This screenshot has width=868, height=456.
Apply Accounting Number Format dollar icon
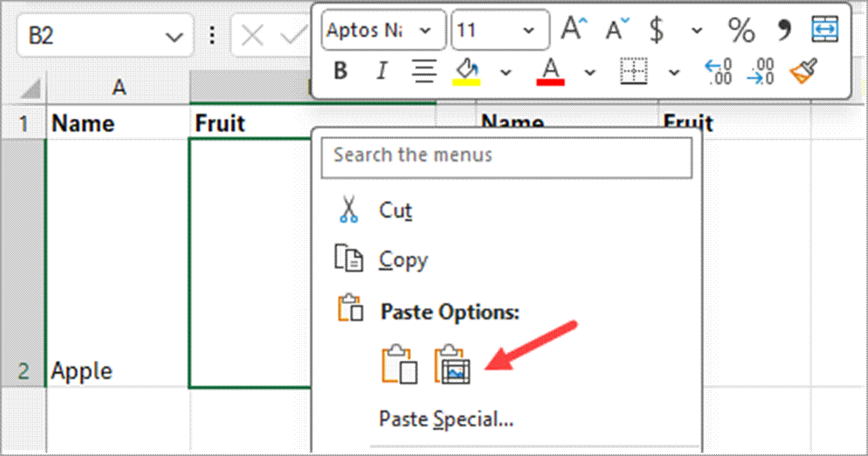click(x=657, y=29)
